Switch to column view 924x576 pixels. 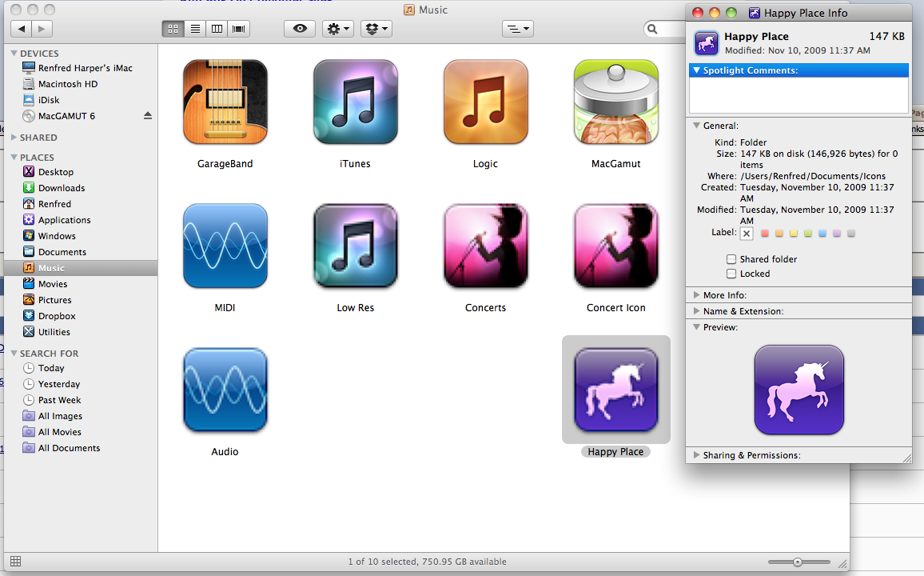coord(217,28)
